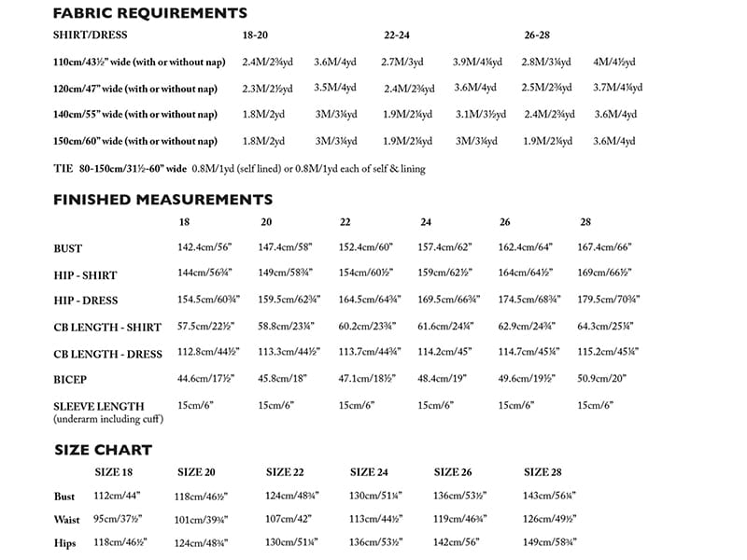747x560 pixels.
Task: Select the 150cm/60" wide fabric row label
Action: point(135,141)
